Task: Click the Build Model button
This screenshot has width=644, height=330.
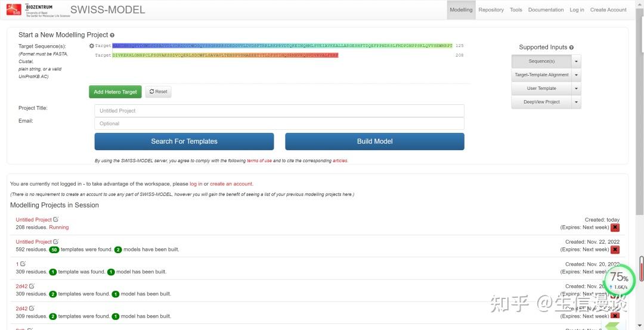Action: [x=374, y=141]
